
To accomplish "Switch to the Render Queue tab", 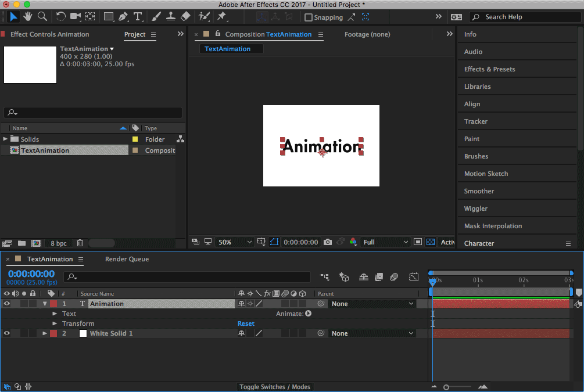I will click(x=127, y=259).
